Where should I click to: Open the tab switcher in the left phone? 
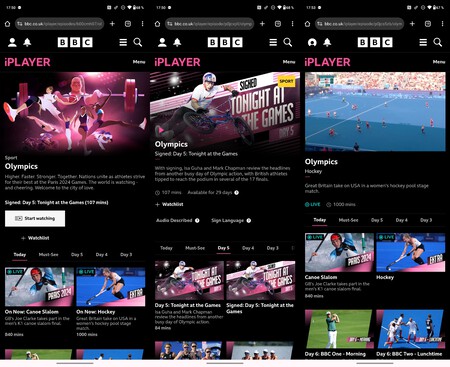point(128,24)
